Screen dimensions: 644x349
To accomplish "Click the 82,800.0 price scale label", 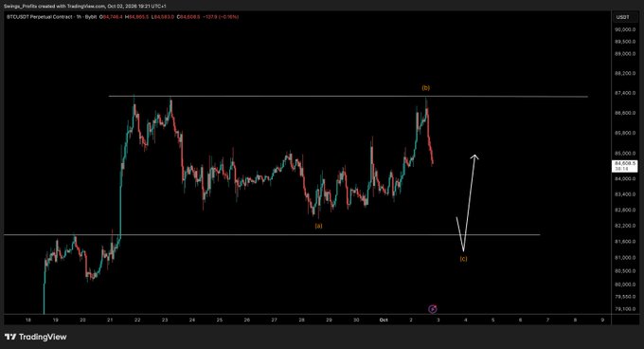I will [625, 210].
